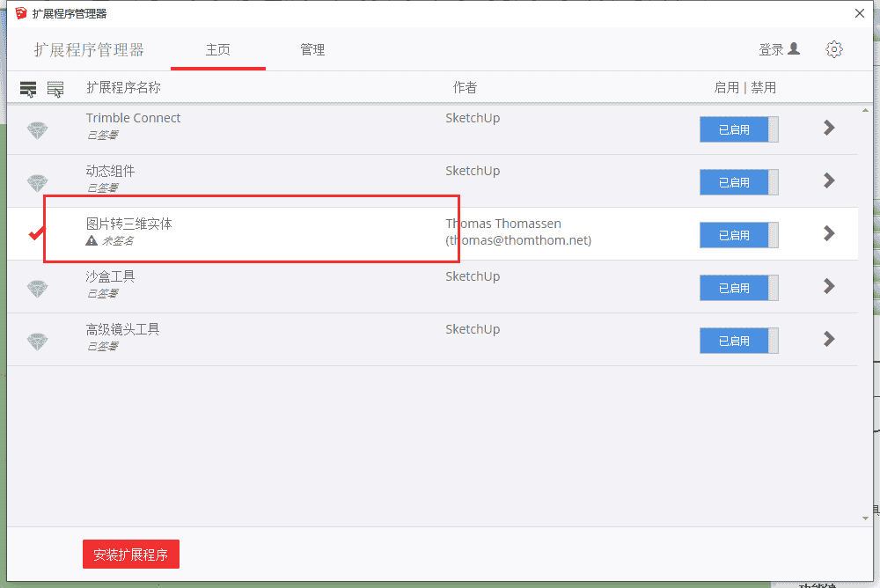Click the Thomas Thomassen author text
The image size is (880, 588).
coord(503,224)
